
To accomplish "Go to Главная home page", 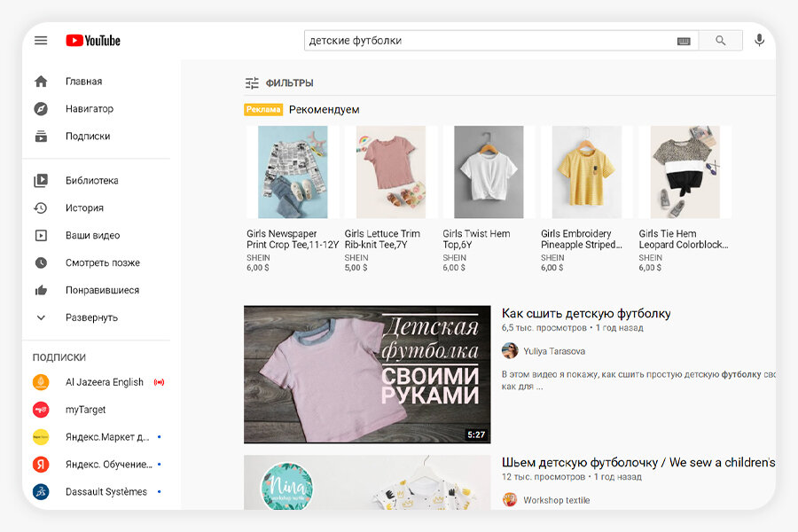I will point(83,82).
